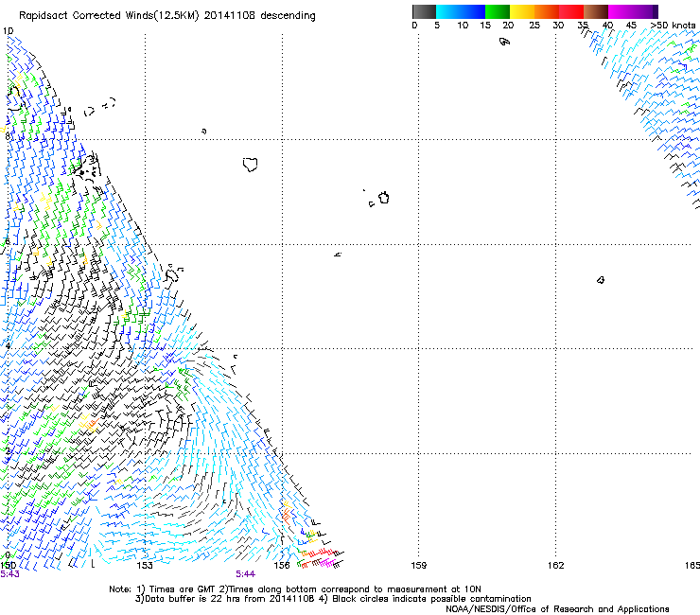Click the green 15-20 knots color band
The image size is (700, 615).
click(498, 11)
